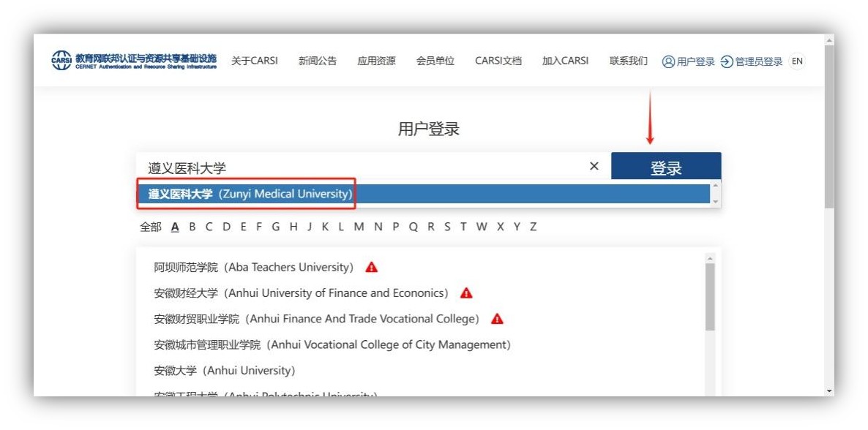Screen dimensions: 868x430
Task: Click warning icon beside Aba Teachers University
Action: coord(372,268)
